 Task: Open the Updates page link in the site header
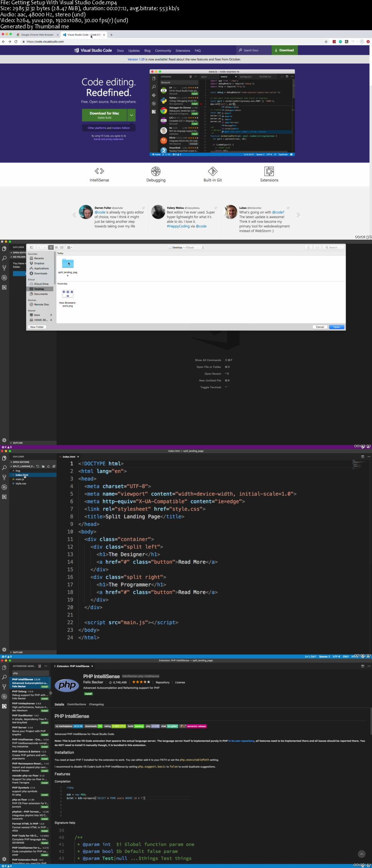point(134,51)
